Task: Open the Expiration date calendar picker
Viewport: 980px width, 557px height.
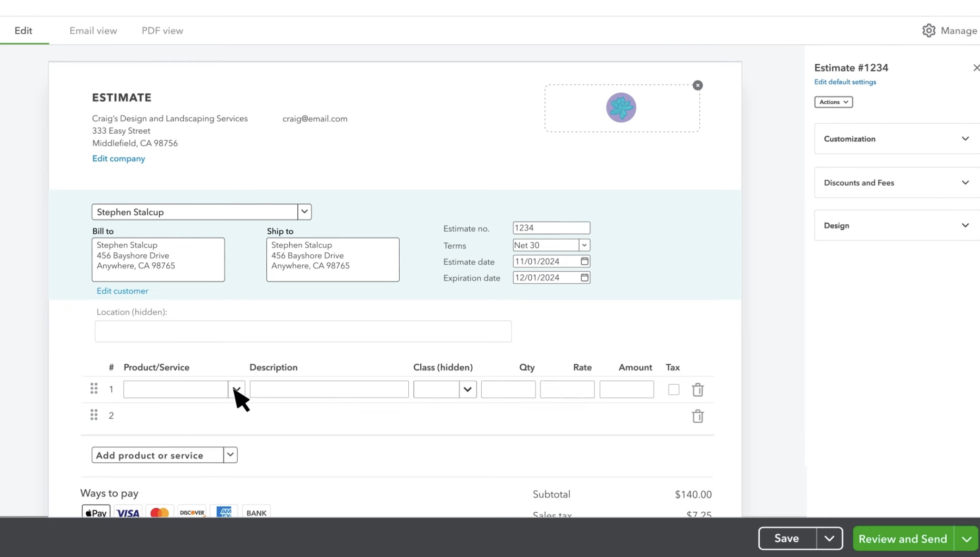Action: click(x=585, y=278)
